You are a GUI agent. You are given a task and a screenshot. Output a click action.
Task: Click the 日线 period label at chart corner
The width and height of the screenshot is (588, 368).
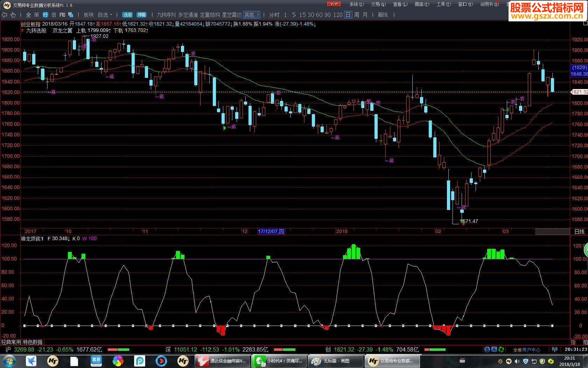(x=579, y=232)
